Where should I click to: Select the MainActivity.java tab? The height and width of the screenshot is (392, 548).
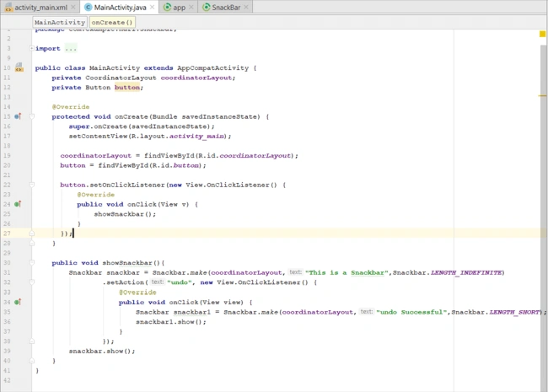(120, 7)
